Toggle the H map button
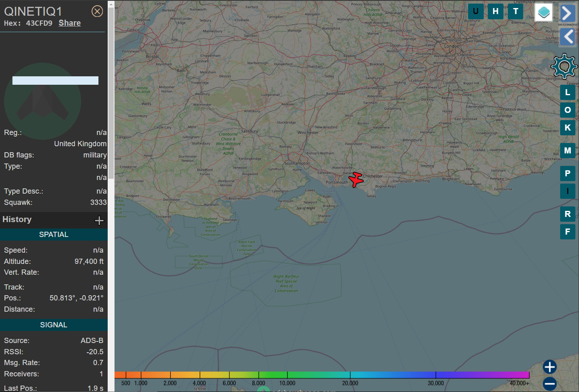Screen dimensions: 579x392 [495, 11]
